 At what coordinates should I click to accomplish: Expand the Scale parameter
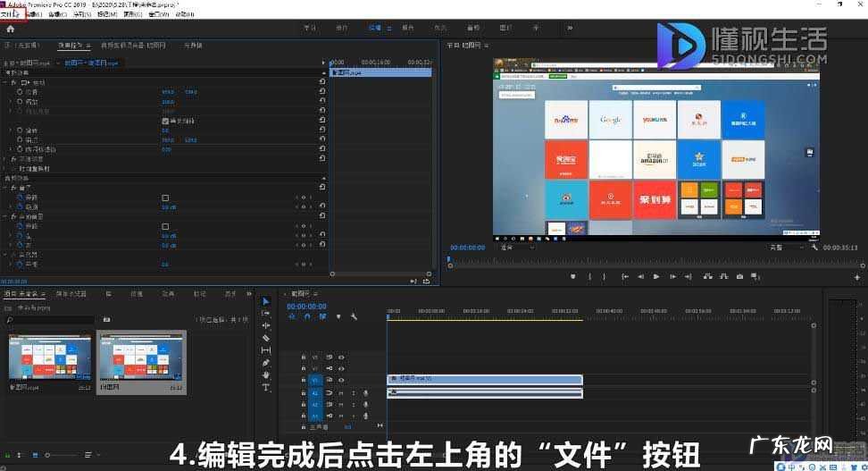click(11, 101)
